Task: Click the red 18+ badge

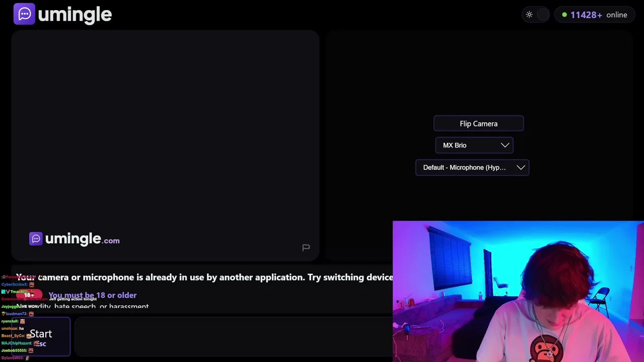Action: pyautogui.click(x=29, y=295)
